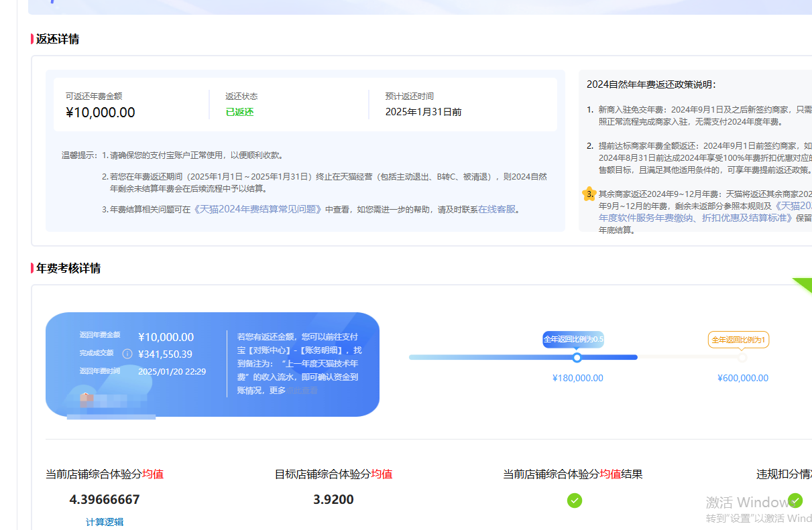Click the 年费考核详情 section heading
This screenshot has width=812, height=530.
tap(68, 269)
